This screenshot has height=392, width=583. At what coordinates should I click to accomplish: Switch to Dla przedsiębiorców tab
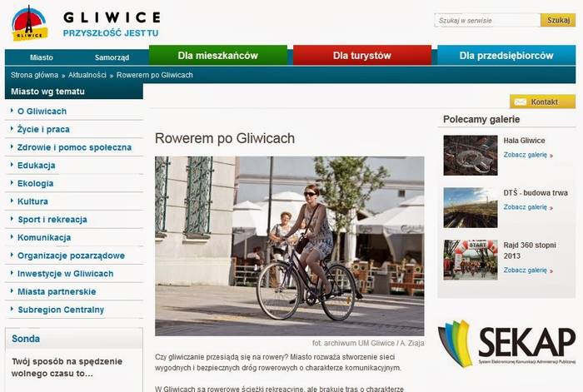(506, 56)
